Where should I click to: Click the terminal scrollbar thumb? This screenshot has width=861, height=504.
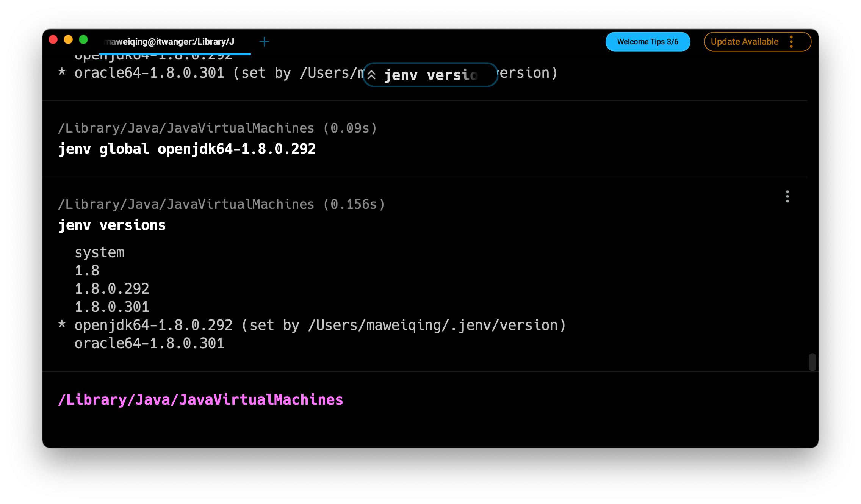[812, 362]
